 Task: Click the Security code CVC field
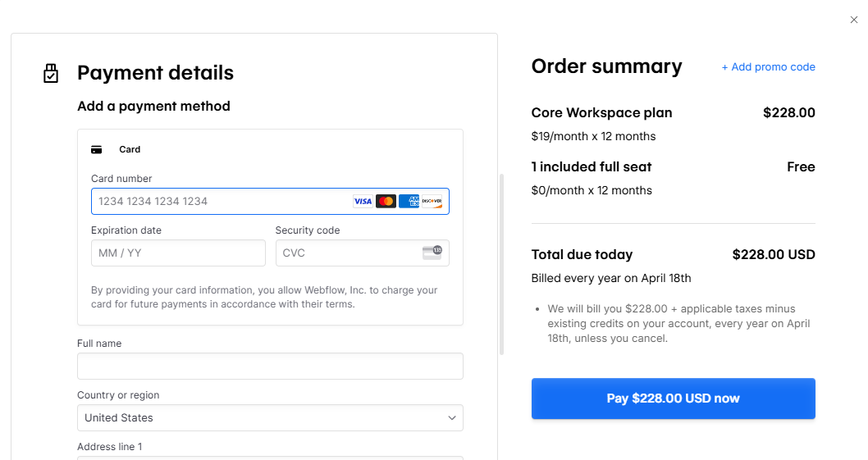(363, 253)
